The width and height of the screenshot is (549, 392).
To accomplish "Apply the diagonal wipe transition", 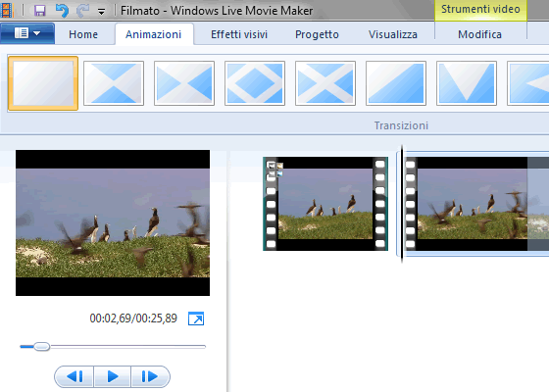I will pyautogui.click(x=396, y=83).
